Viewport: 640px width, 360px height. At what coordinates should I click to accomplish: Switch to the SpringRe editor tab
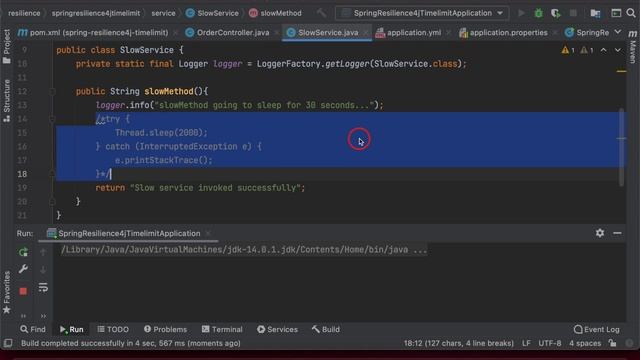click(587, 33)
